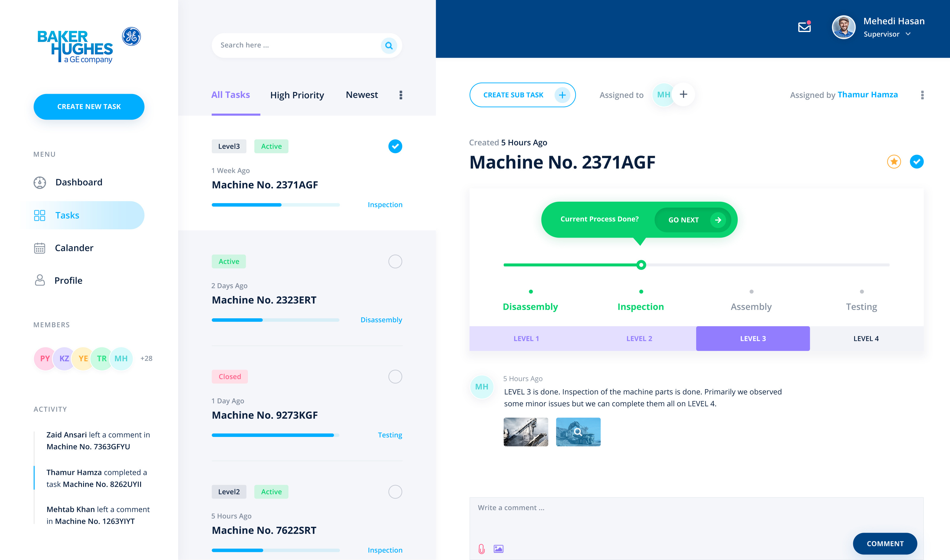
Task: Select the Tasks icon in the menu
Action: (x=40, y=215)
